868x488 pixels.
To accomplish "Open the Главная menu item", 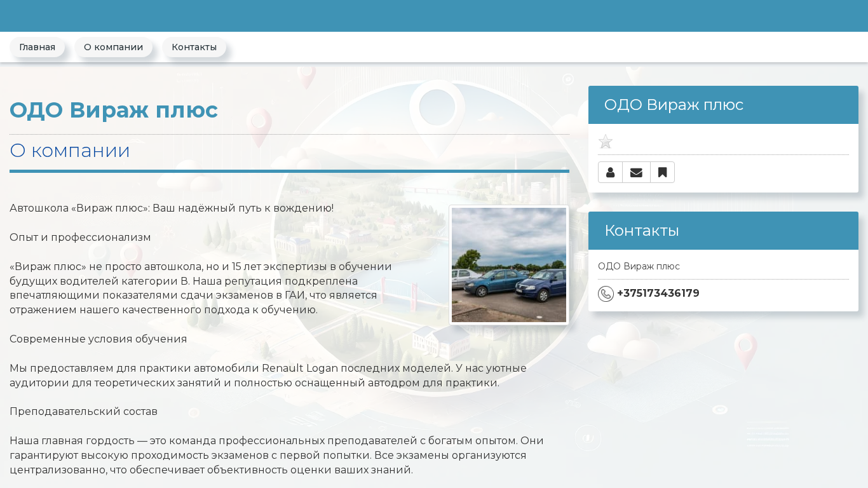I will (x=37, y=47).
